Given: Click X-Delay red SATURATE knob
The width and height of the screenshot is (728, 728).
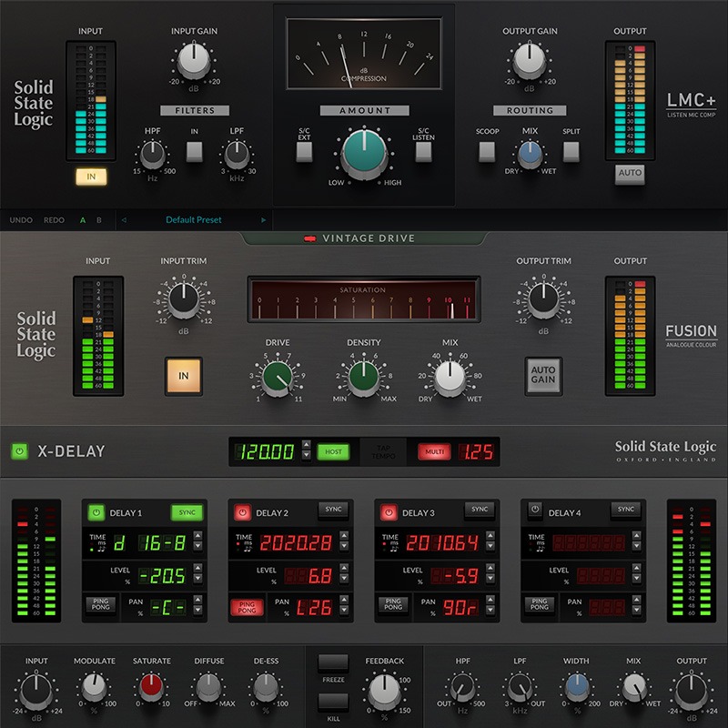Looking at the screenshot, I should [151, 688].
